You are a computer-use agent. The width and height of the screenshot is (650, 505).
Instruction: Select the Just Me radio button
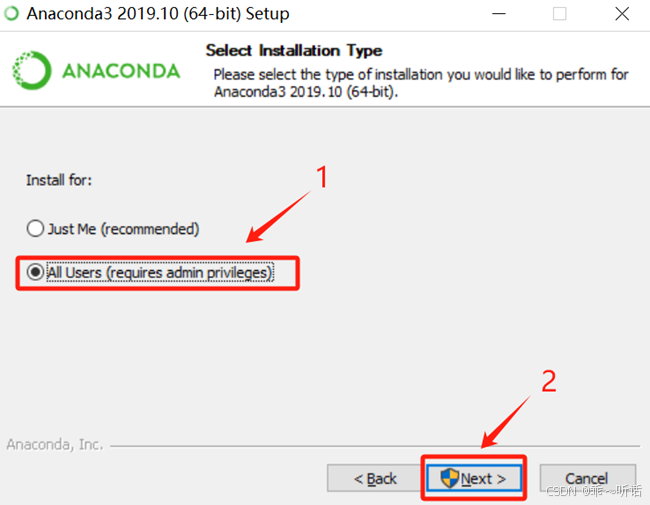(35, 228)
